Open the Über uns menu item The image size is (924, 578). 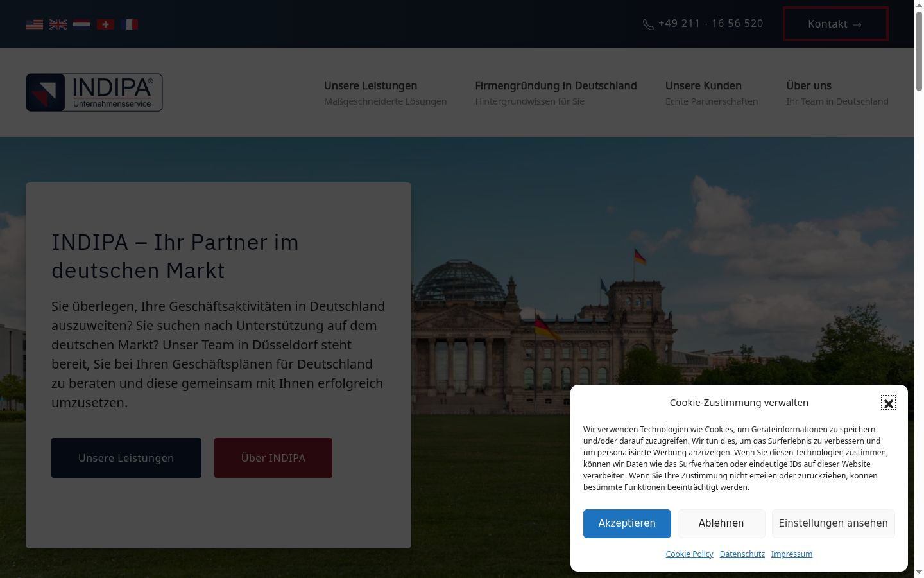tap(837, 92)
